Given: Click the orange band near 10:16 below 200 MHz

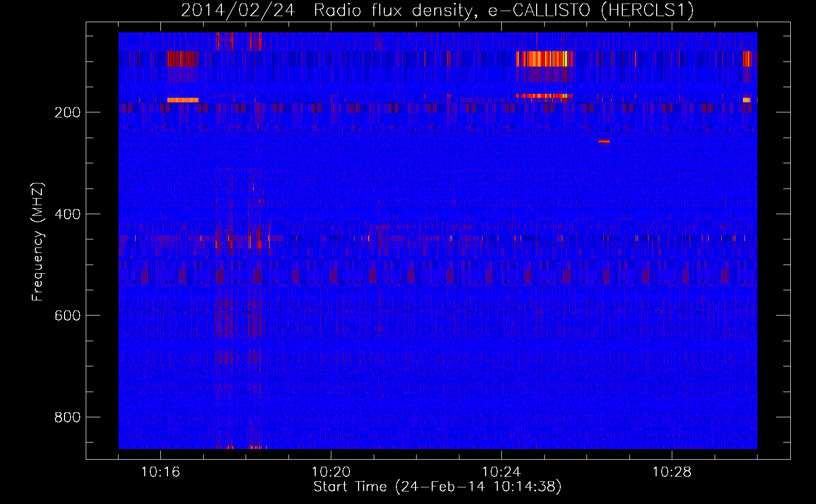Looking at the screenshot, I should (183, 100).
